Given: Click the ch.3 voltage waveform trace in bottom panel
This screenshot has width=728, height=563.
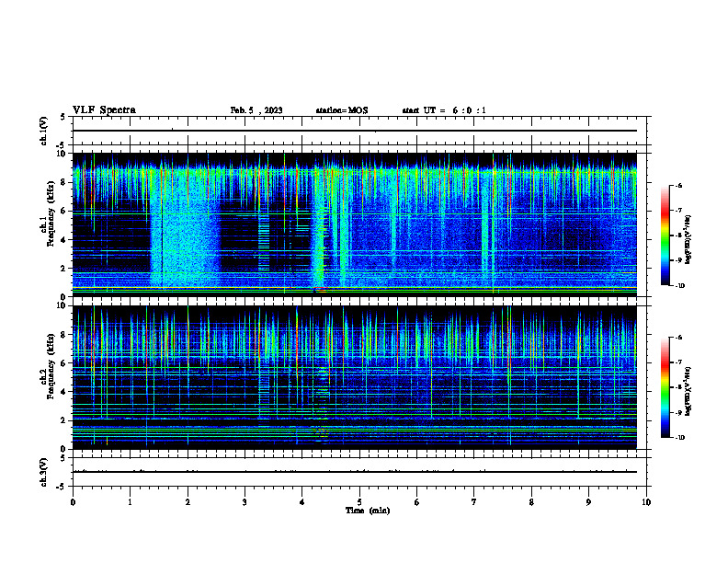Looking at the screenshot, I should pos(355,472).
